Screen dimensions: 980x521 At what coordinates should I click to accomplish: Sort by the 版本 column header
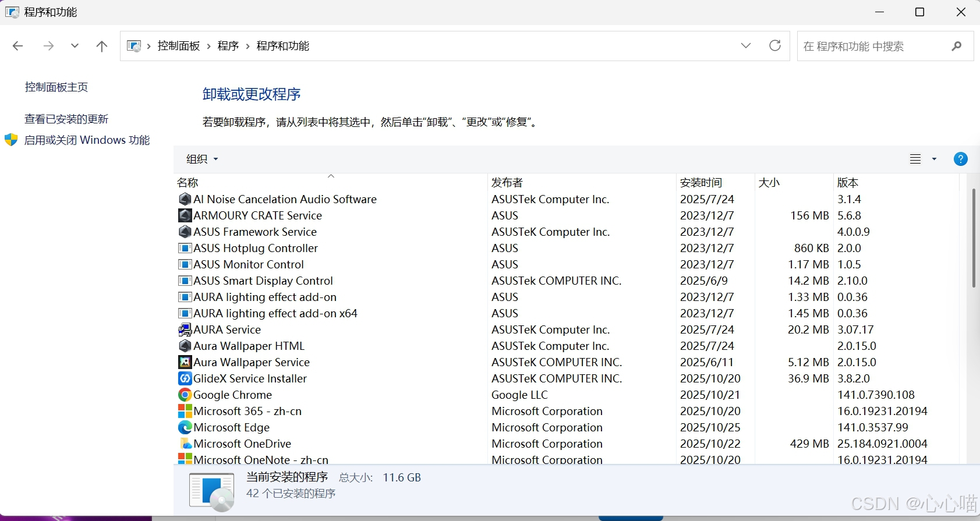pos(896,182)
